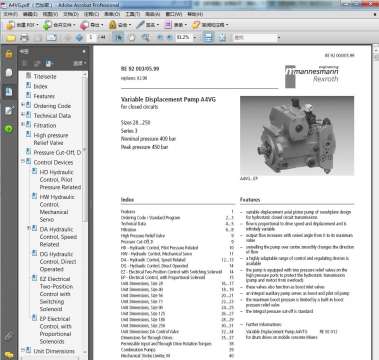The height and width of the screenshot is (360, 379).
Task: Open bookmark panel Options menu
Action: click(x=80, y=63)
